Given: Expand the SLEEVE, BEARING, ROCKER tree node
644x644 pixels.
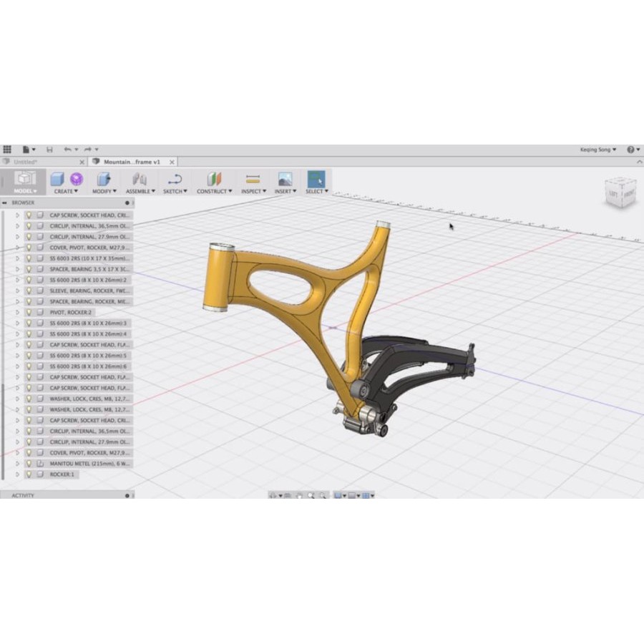Looking at the screenshot, I should coord(18,291).
